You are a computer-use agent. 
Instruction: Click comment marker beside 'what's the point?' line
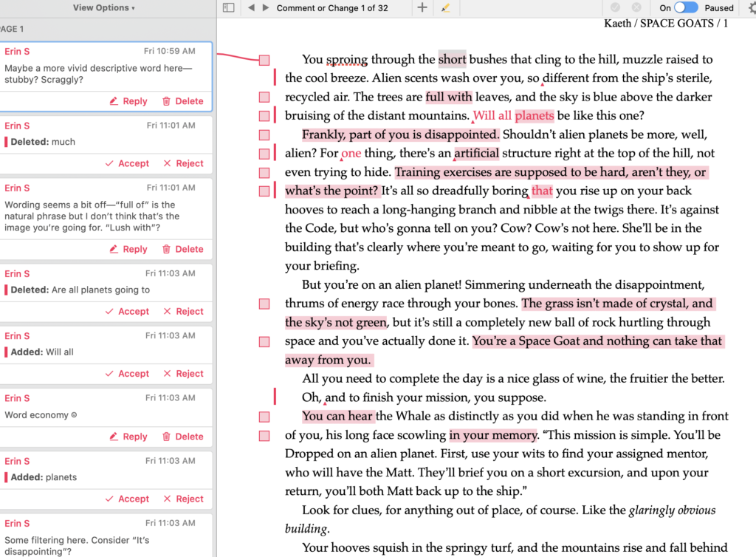pos(264,191)
